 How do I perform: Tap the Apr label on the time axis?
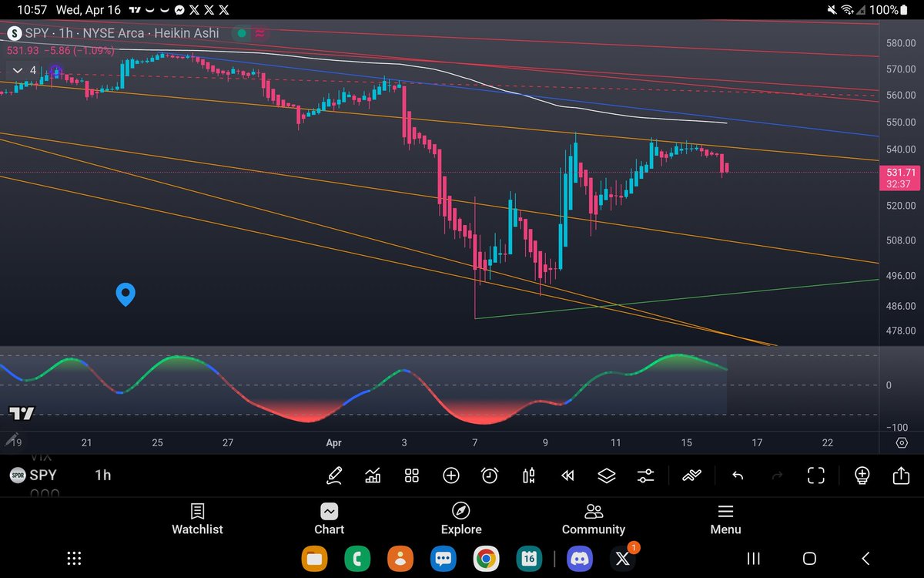click(333, 443)
